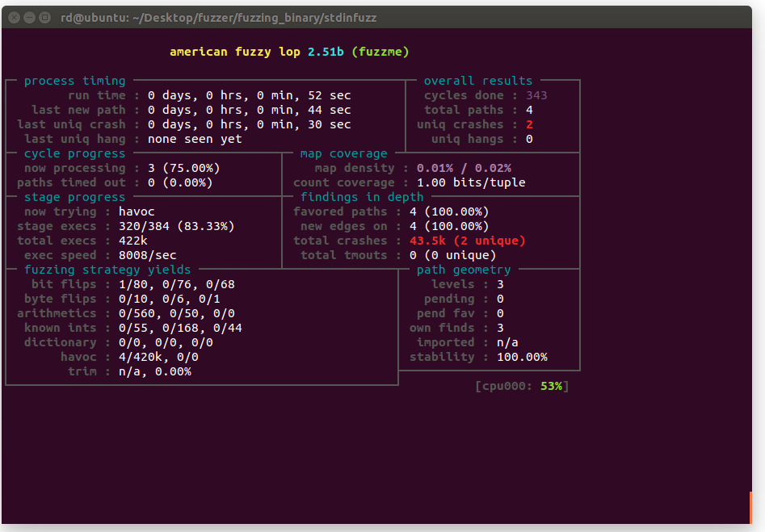This screenshot has height=532, width=765.
Task: Click the 'path geometry' section header
Action: point(464,270)
